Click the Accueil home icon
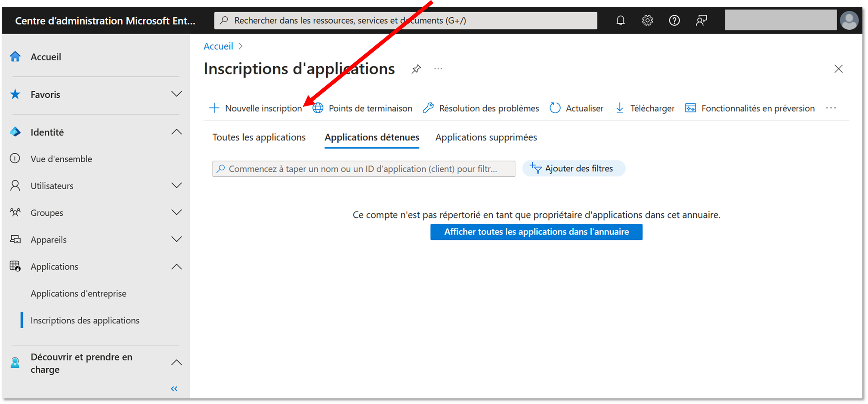The height and width of the screenshot is (404, 868). click(15, 56)
